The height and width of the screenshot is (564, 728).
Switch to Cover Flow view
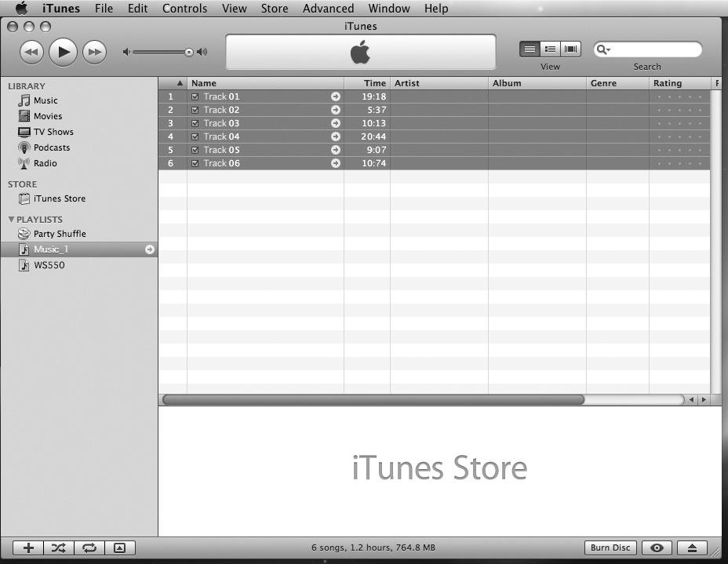pos(570,49)
